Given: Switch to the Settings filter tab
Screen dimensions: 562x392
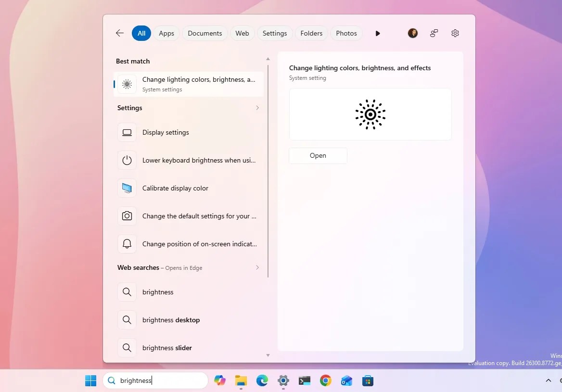Looking at the screenshot, I should pyautogui.click(x=275, y=33).
